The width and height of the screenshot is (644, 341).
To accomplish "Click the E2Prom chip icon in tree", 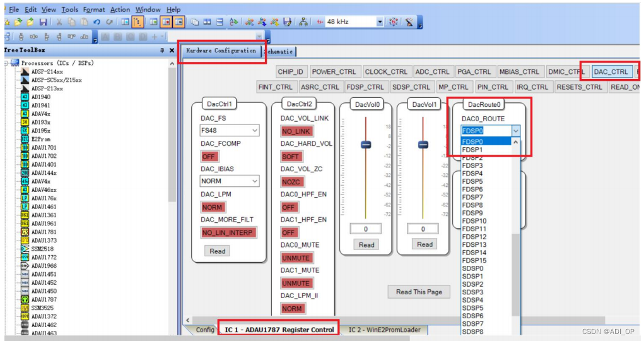I will click(x=25, y=139).
